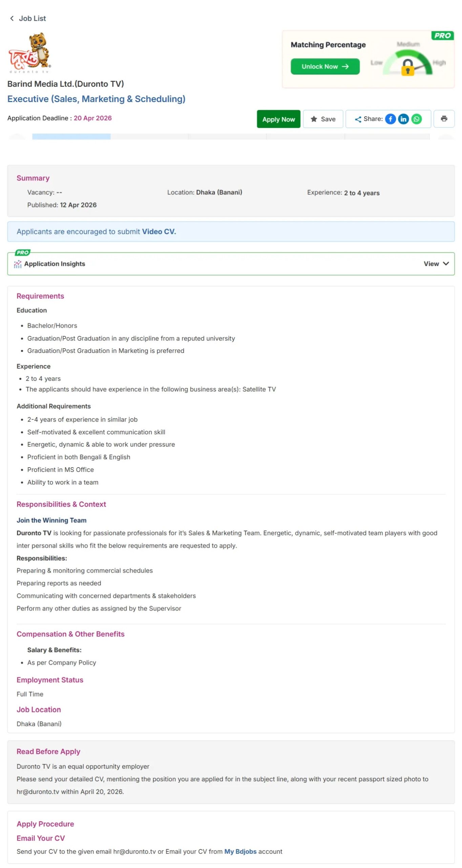Click the back arrow beside Job List

click(12, 18)
